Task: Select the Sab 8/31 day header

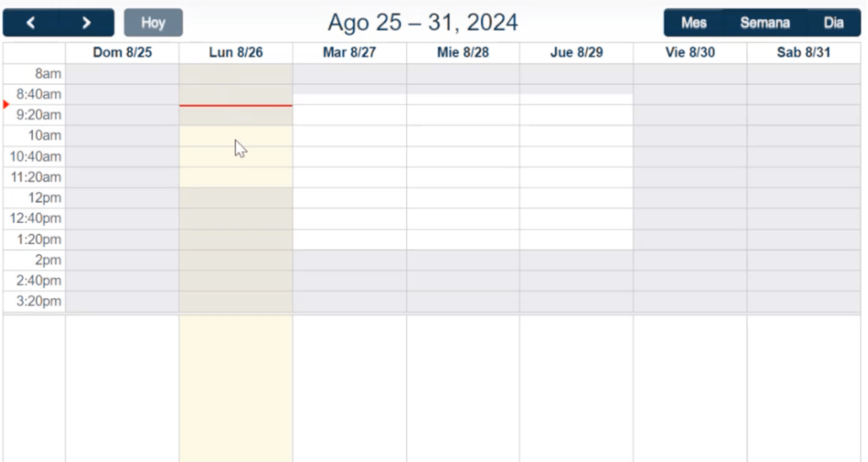Action: [x=804, y=53]
